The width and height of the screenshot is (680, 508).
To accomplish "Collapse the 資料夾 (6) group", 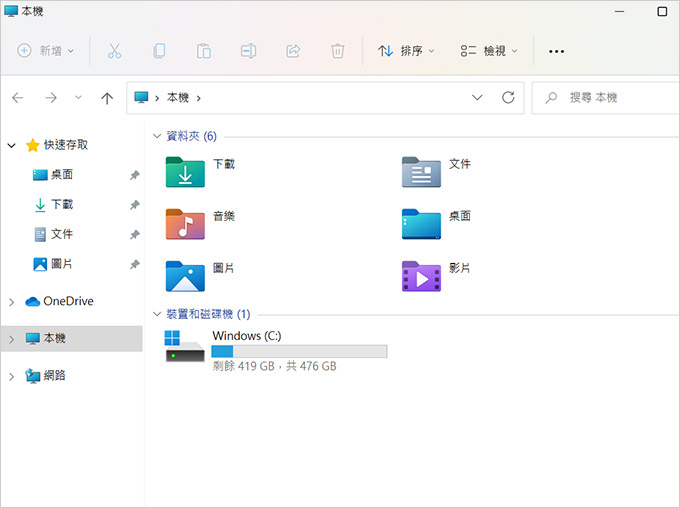I will 157,136.
